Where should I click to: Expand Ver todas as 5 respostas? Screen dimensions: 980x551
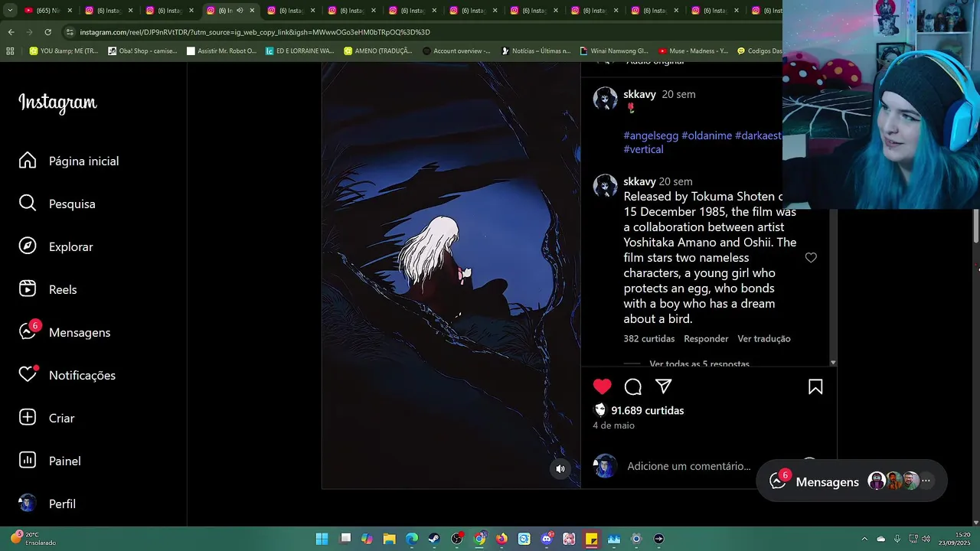(x=699, y=364)
